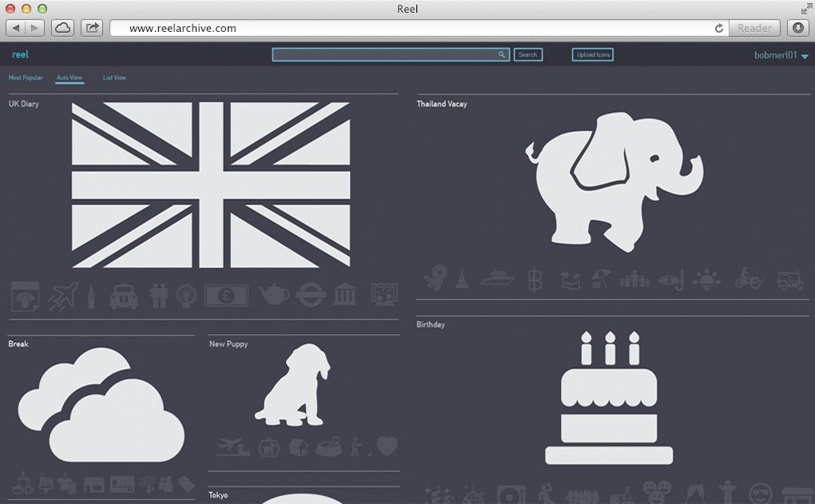The height and width of the screenshot is (504, 815).
Task: Click the tuk-tuk icon
Action: (x=790, y=280)
